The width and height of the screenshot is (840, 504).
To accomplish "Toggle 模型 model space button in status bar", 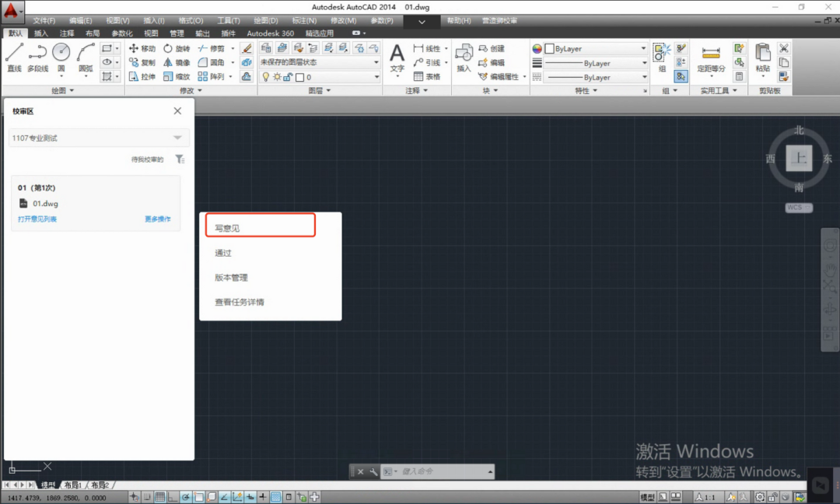I will (647, 497).
